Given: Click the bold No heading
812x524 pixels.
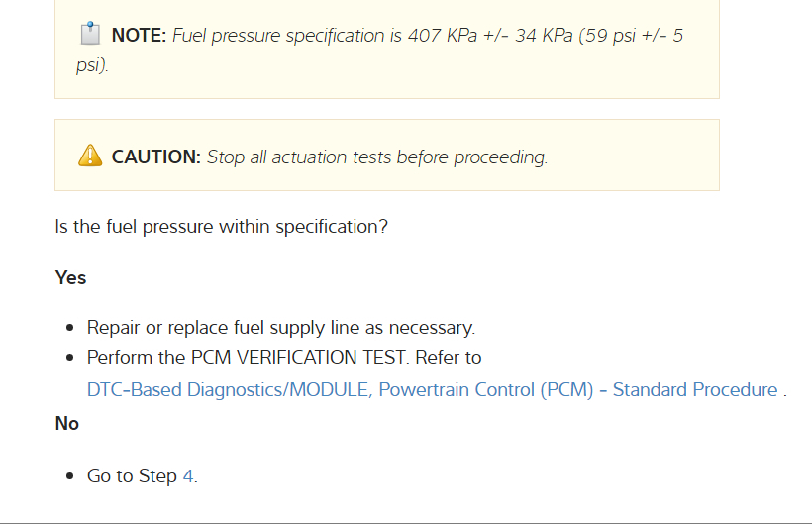Looking at the screenshot, I should 67,424.
